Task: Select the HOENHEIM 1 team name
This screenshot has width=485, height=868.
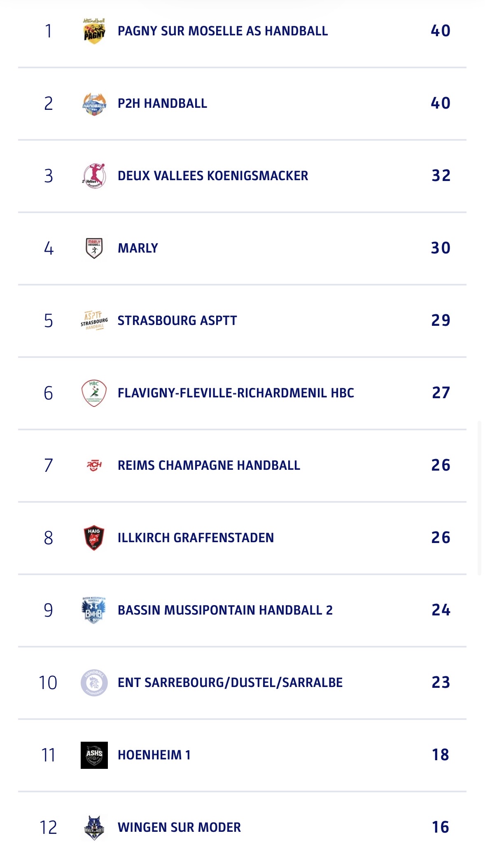Action: [154, 755]
